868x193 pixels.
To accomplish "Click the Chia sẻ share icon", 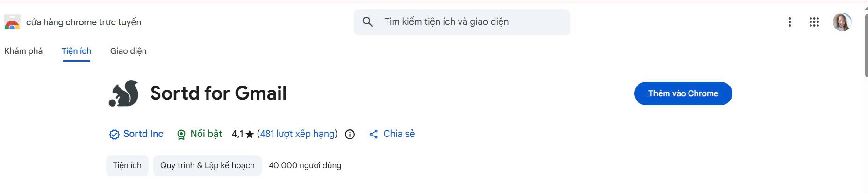I will coord(373,135).
